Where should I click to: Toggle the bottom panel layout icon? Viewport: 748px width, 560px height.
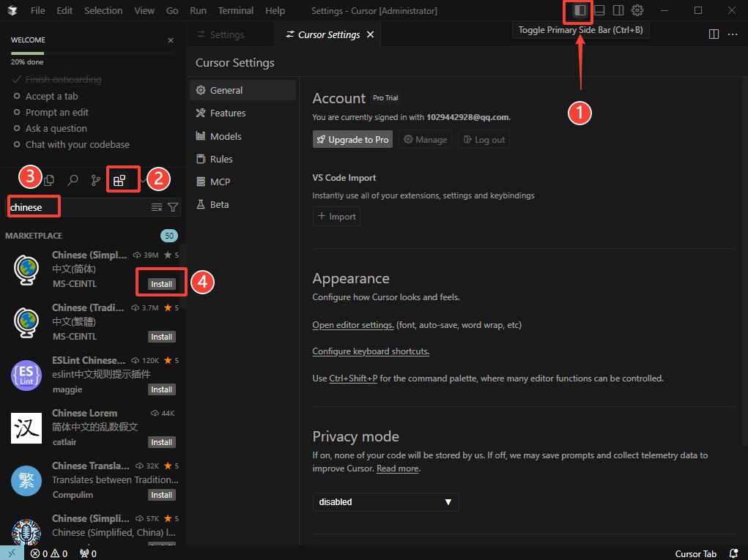599,10
